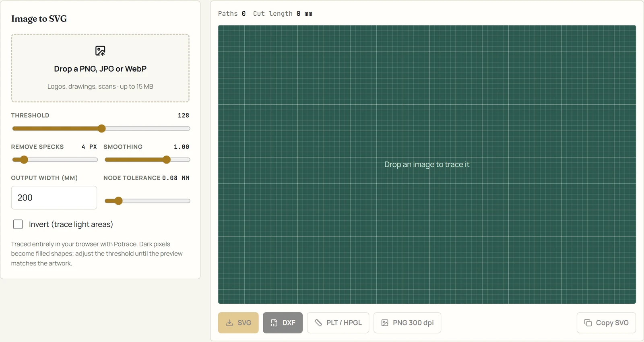
Task: Enable Invert (trace light areas) checkbox
Action: [18, 224]
